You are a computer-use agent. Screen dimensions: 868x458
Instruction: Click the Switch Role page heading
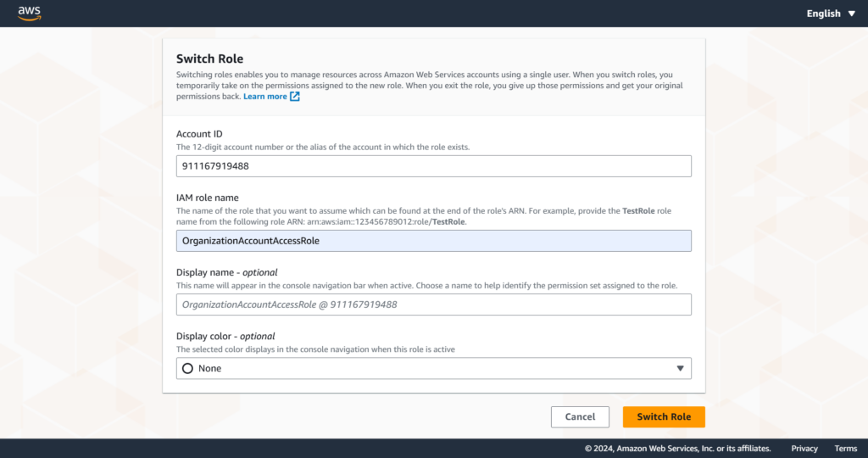(209, 59)
